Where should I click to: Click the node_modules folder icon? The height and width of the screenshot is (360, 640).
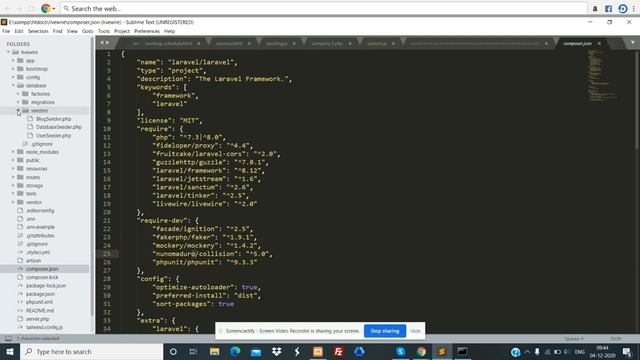(20, 152)
